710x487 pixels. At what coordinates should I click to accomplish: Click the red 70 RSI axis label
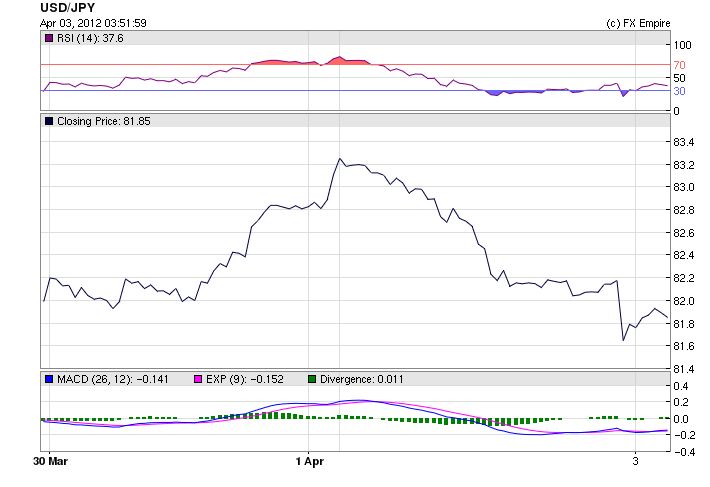point(679,65)
